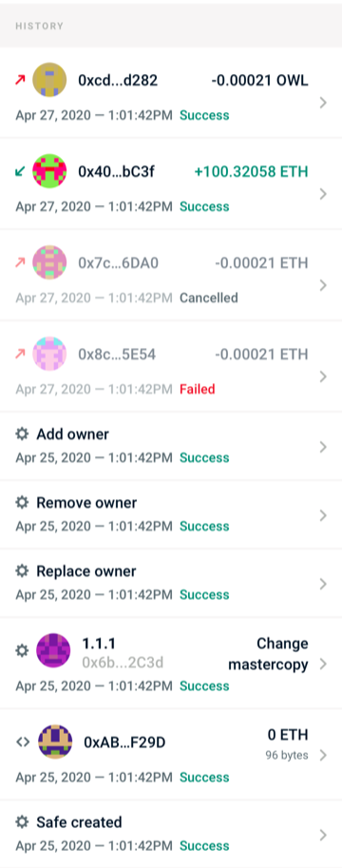Click the gear icon beside Add owner
Screen dimensions: 342x868
click(22, 434)
